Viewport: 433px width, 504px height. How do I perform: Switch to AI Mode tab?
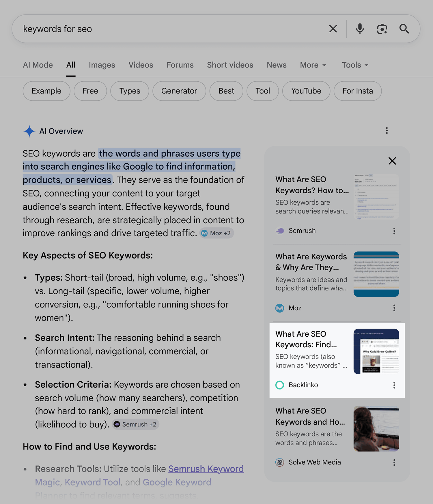[38, 65]
